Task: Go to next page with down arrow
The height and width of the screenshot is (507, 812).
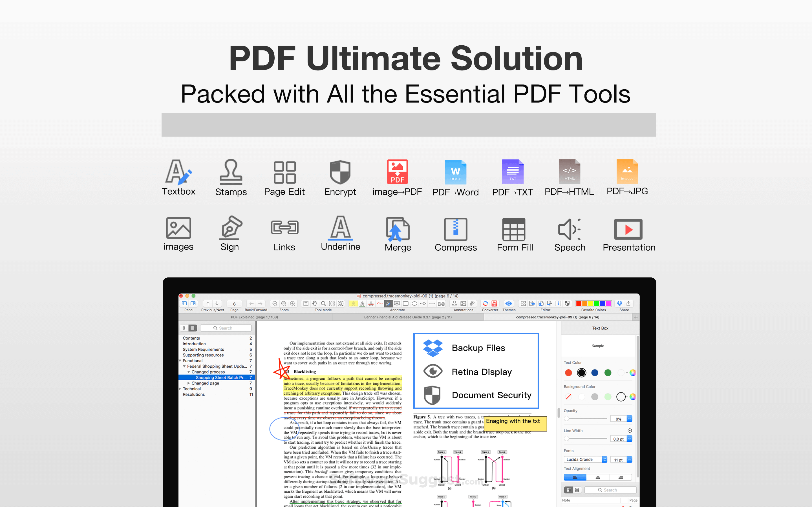Action: coord(217,303)
